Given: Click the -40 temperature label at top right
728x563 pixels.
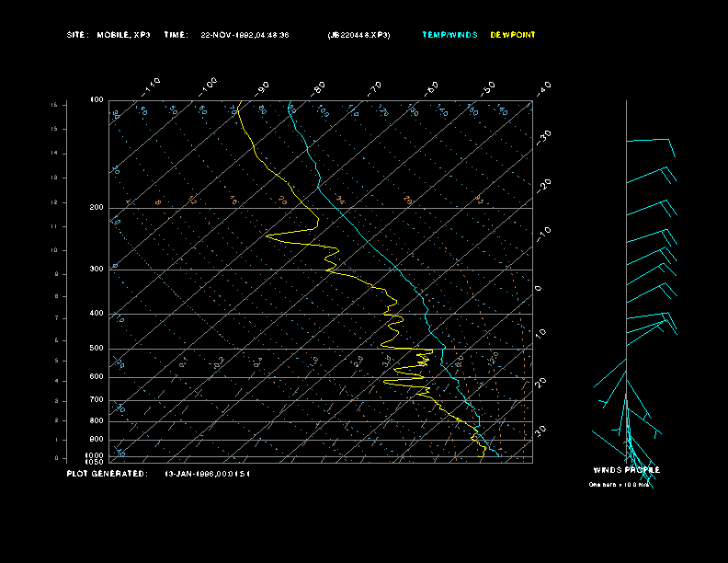Looking at the screenshot, I should point(543,87).
